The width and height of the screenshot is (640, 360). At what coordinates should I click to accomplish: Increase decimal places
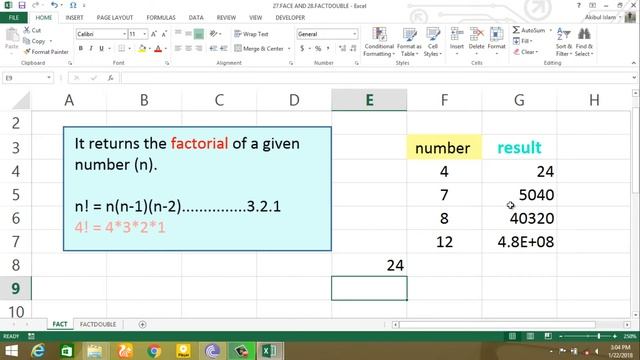(342, 49)
